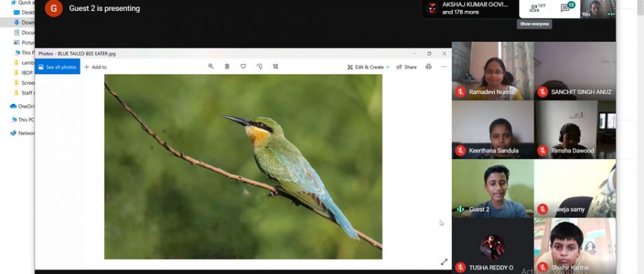Image resolution: width=644 pixels, height=274 pixels.
Task: Click muted mic icon beside Shishir Karthik
Action: (543, 267)
